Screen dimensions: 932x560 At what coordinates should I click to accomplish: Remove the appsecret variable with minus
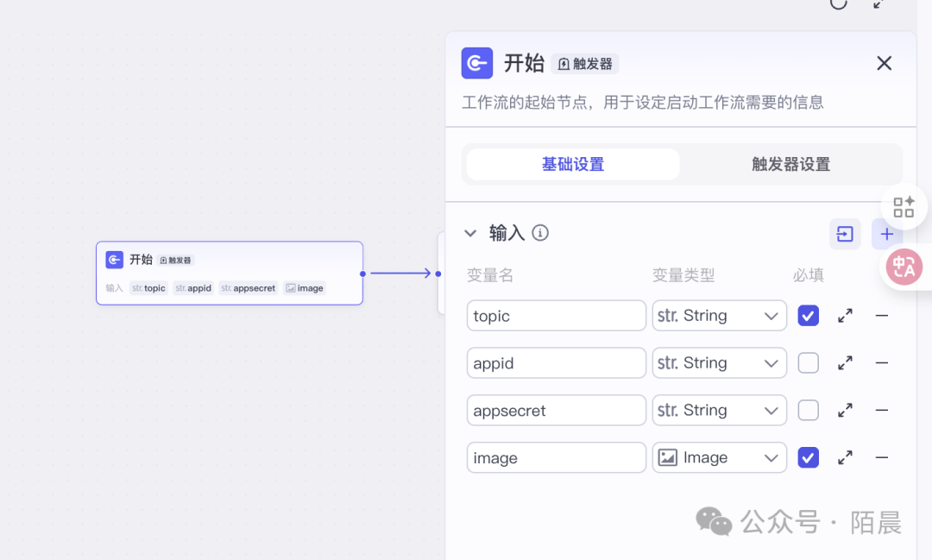click(x=881, y=410)
